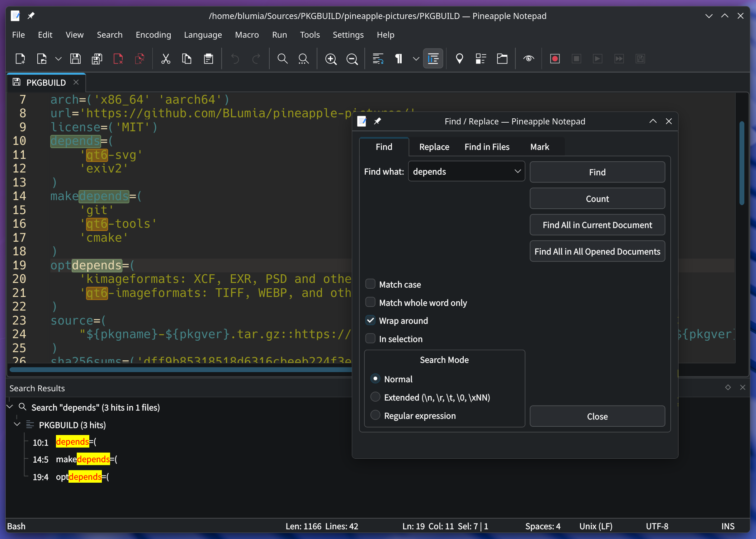Select the Regular expression search mode
The height and width of the screenshot is (539, 756).
click(375, 415)
